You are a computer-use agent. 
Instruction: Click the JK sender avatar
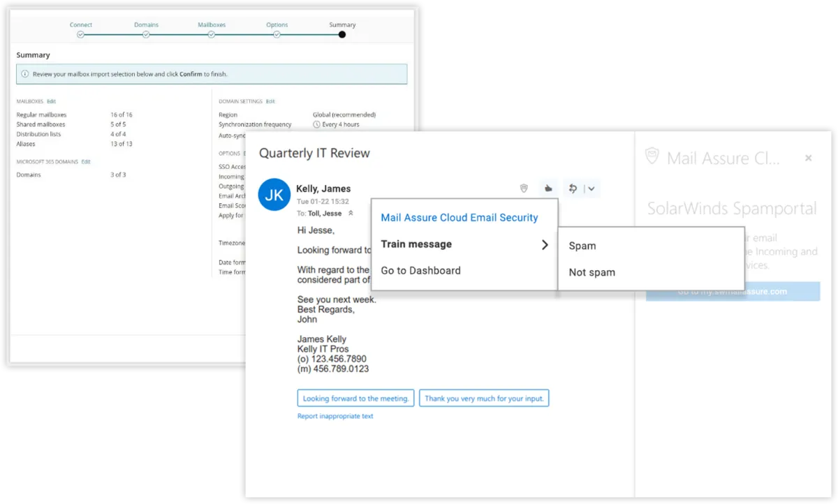(274, 195)
